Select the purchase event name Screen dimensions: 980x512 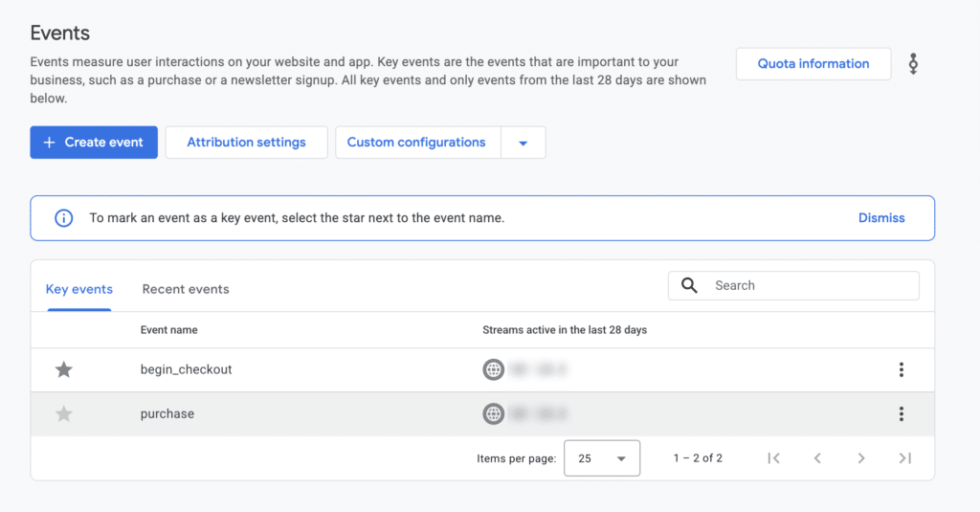point(167,413)
